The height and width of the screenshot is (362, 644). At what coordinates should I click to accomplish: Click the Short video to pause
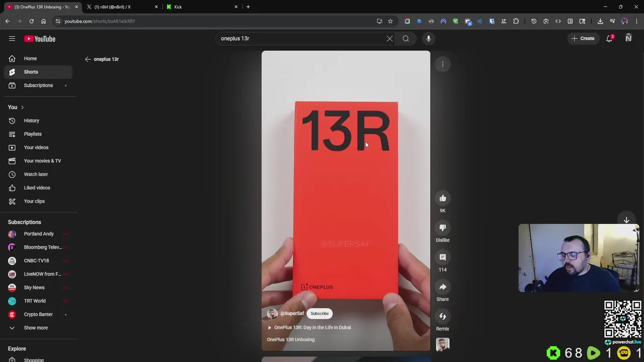coord(346,201)
